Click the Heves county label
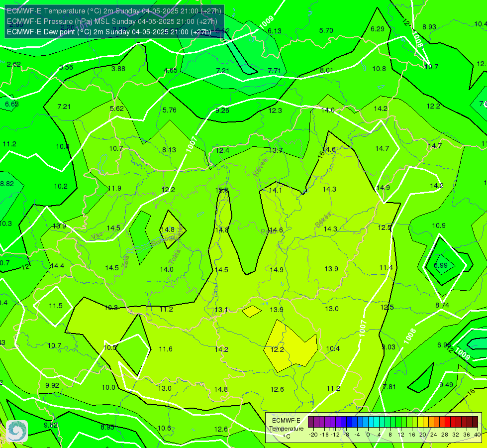 pyautogui.click(x=260, y=167)
